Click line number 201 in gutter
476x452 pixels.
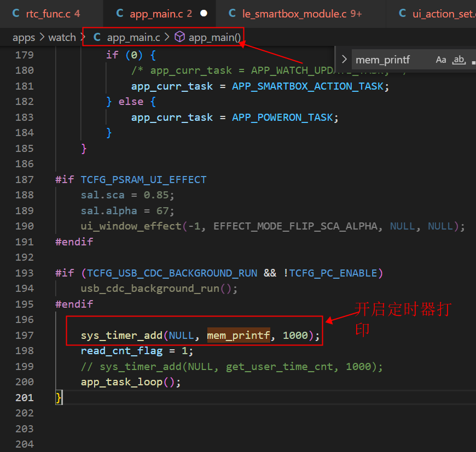[24, 397]
